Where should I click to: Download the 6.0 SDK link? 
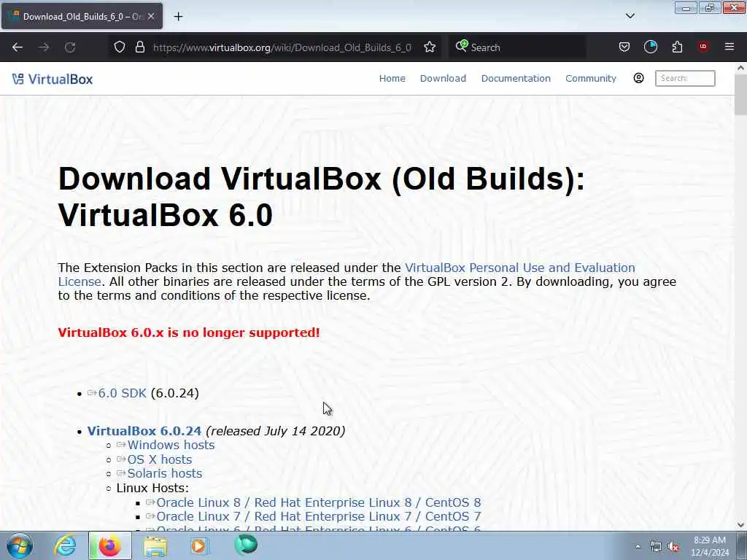pyautogui.click(x=122, y=393)
